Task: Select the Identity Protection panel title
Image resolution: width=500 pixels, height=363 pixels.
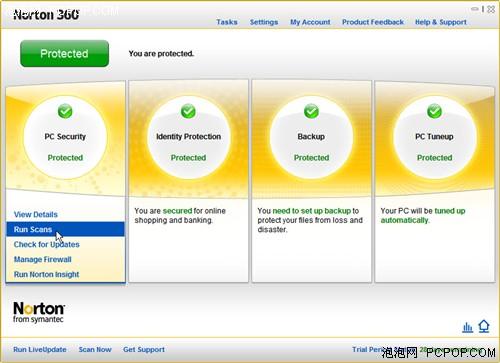Action: click(188, 137)
